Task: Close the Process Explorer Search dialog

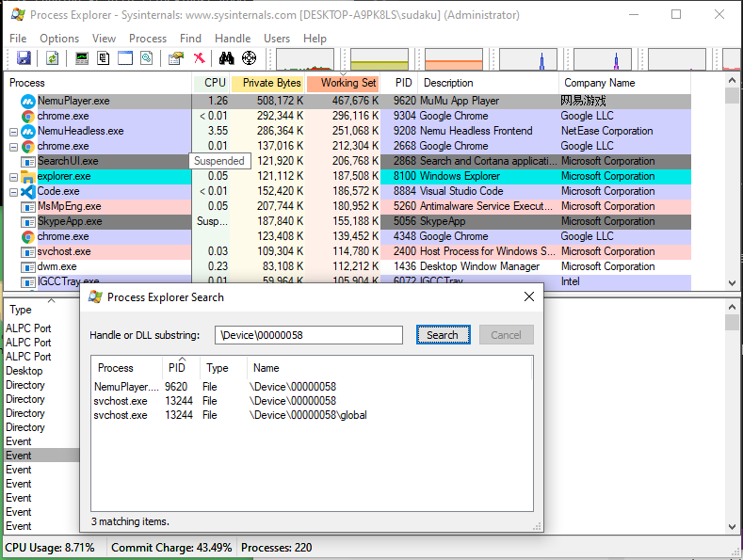Action: [529, 296]
